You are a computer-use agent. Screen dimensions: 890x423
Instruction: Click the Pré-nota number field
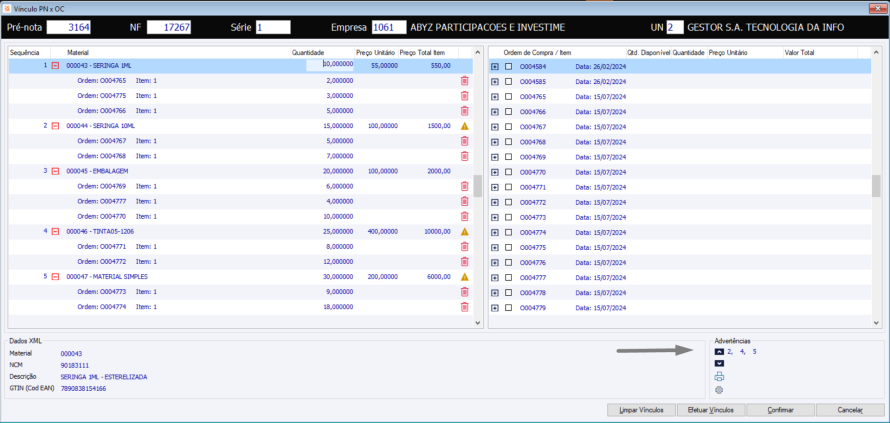(69, 27)
